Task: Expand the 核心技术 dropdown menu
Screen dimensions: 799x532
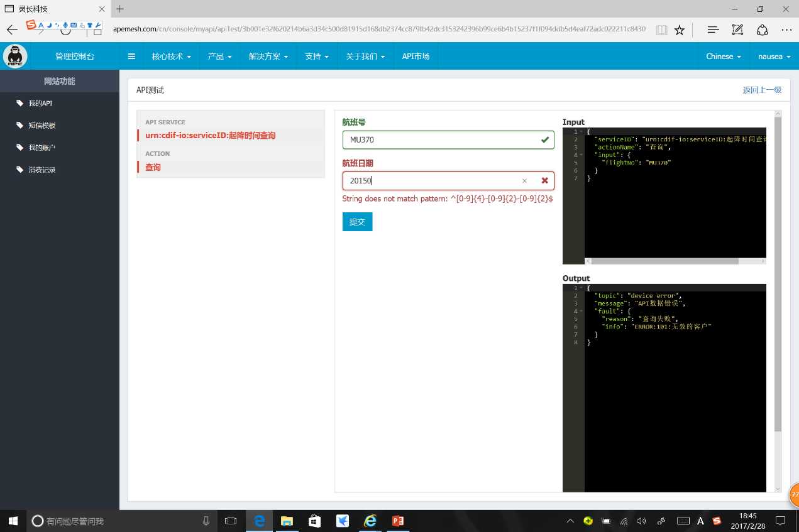Action: click(x=171, y=57)
